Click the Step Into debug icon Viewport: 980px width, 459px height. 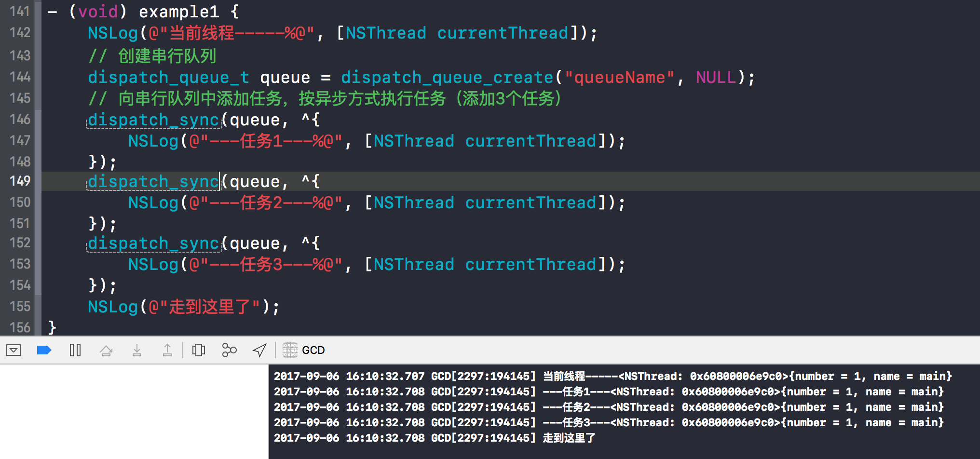click(137, 350)
